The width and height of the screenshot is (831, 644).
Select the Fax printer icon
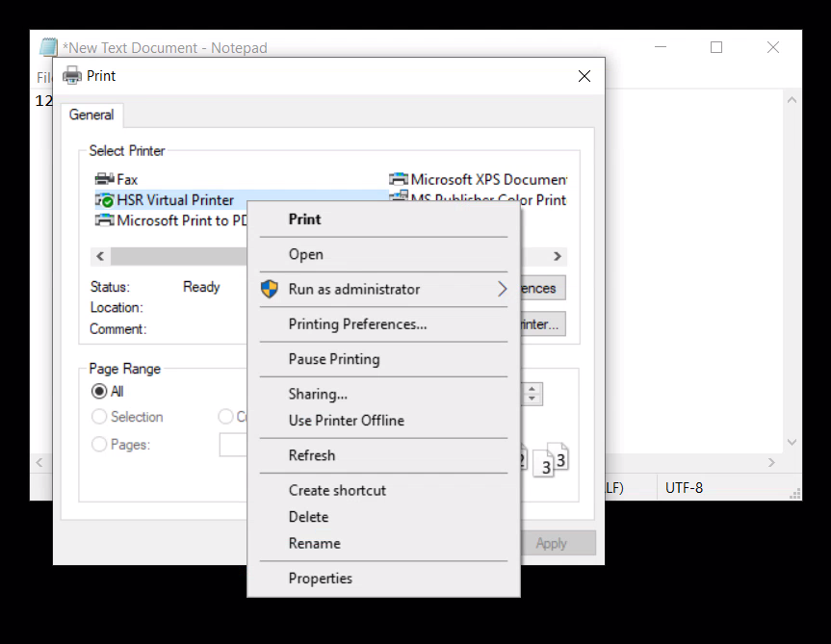(104, 179)
